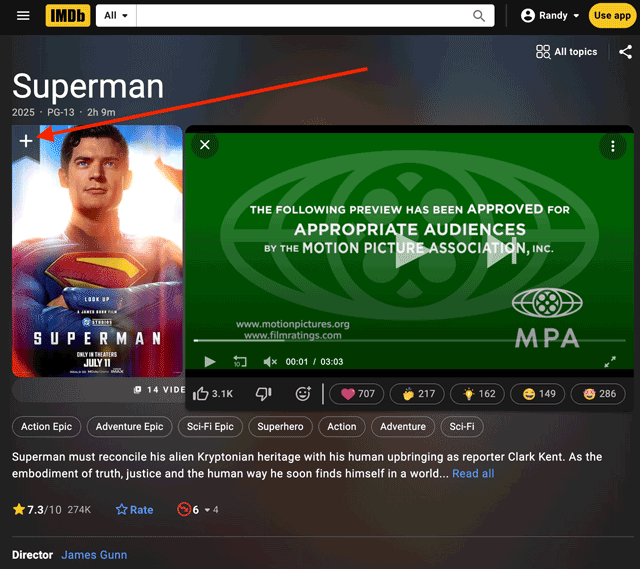640x569 pixels.
Task: Click the IMDb logo
Action: point(66,16)
